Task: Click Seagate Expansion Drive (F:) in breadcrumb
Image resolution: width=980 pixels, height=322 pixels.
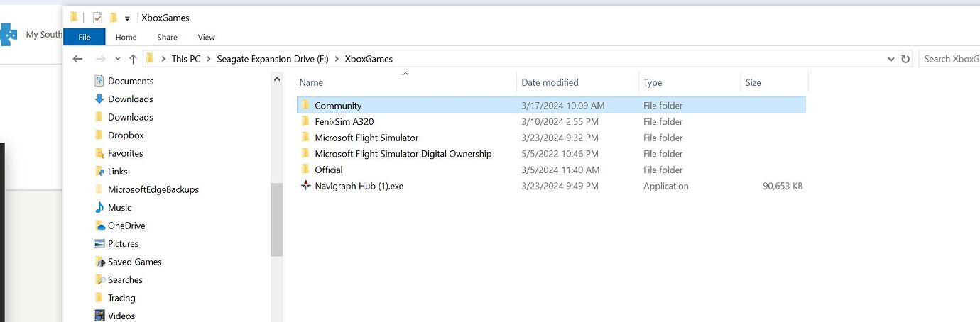Action: tap(272, 59)
